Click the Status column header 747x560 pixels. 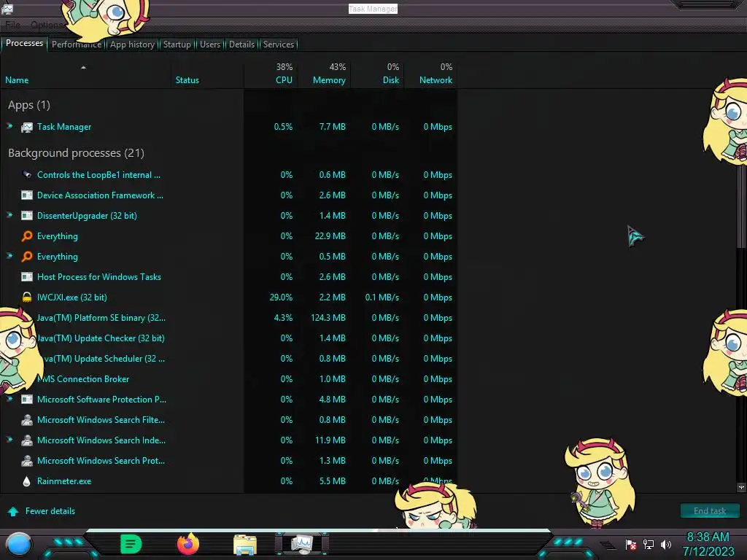[207, 74]
